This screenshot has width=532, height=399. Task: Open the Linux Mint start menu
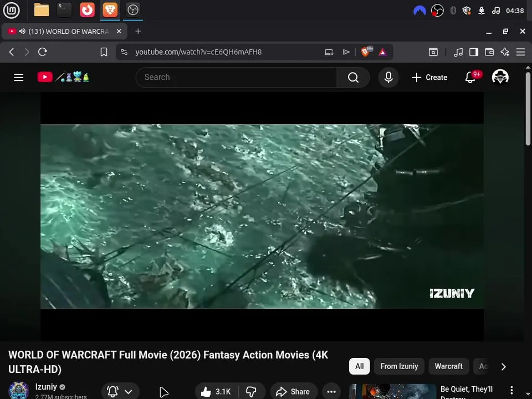[x=11, y=10]
